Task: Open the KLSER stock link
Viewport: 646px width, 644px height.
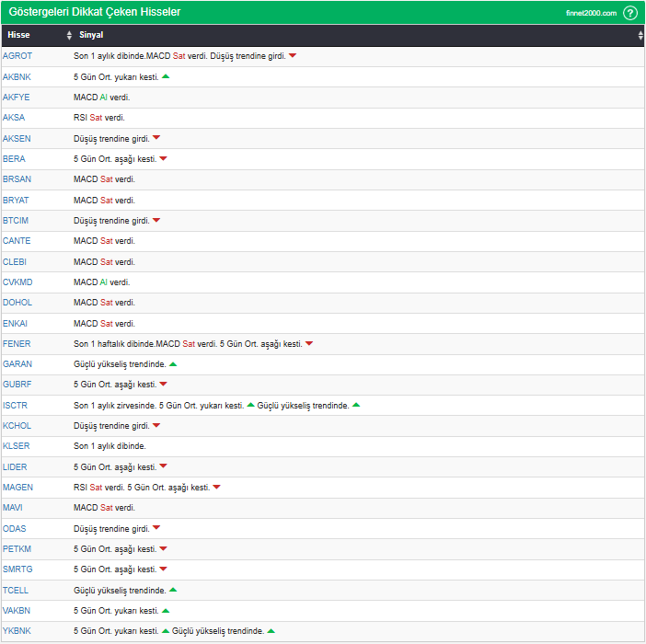Action: [x=16, y=446]
